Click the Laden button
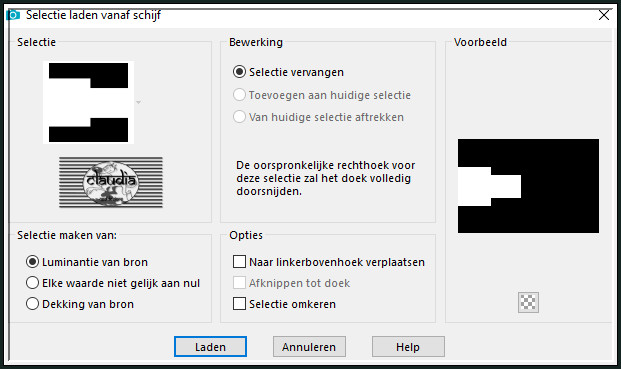Viewport: 621px width, 369px height. pyautogui.click(x=210, y=347)
